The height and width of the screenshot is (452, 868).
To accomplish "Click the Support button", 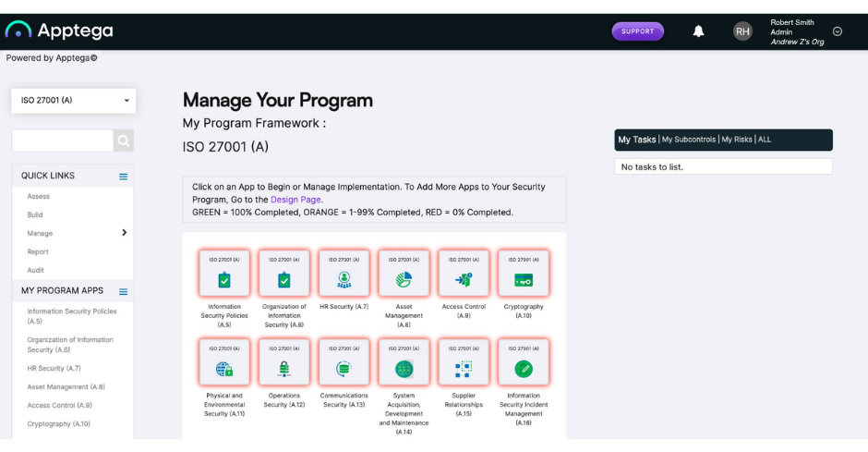I will point(638,31).
